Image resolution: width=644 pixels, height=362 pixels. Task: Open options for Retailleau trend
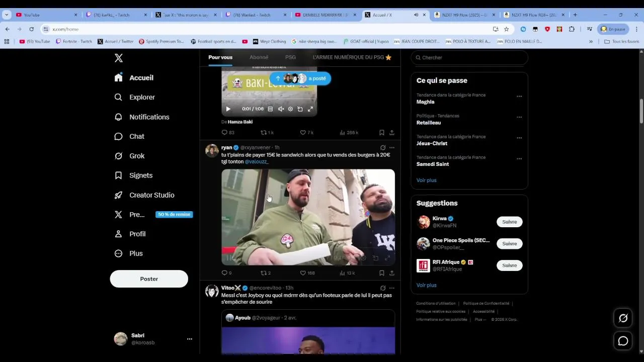click(x=519, y=117)
